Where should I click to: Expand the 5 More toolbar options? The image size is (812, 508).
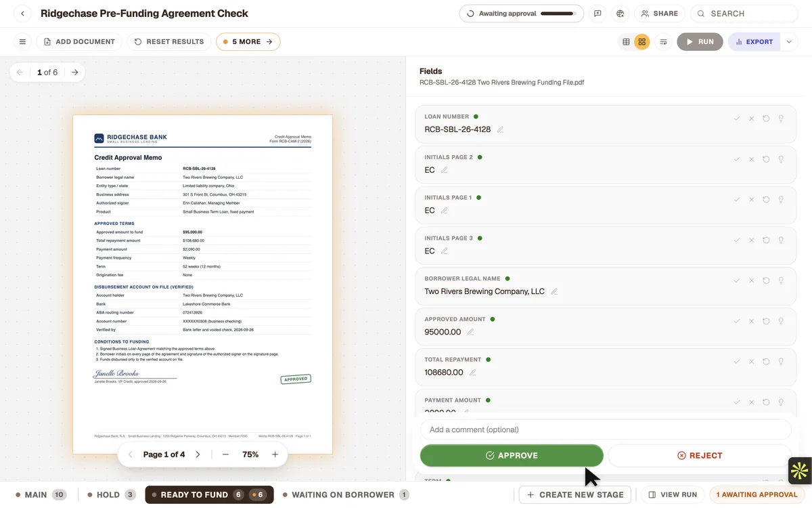248,42
